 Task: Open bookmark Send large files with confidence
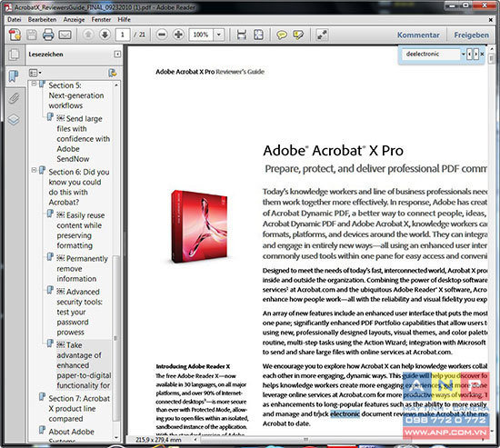click(84, 139)
